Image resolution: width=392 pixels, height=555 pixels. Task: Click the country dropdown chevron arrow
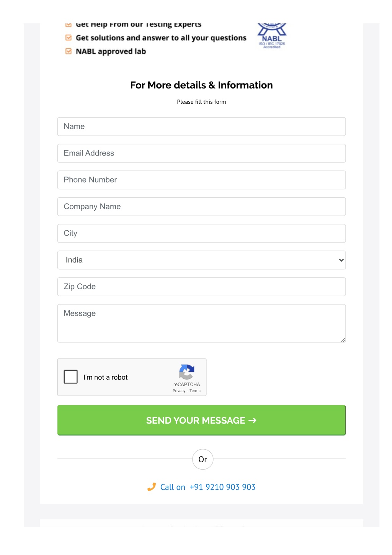[x=341, y=260]
